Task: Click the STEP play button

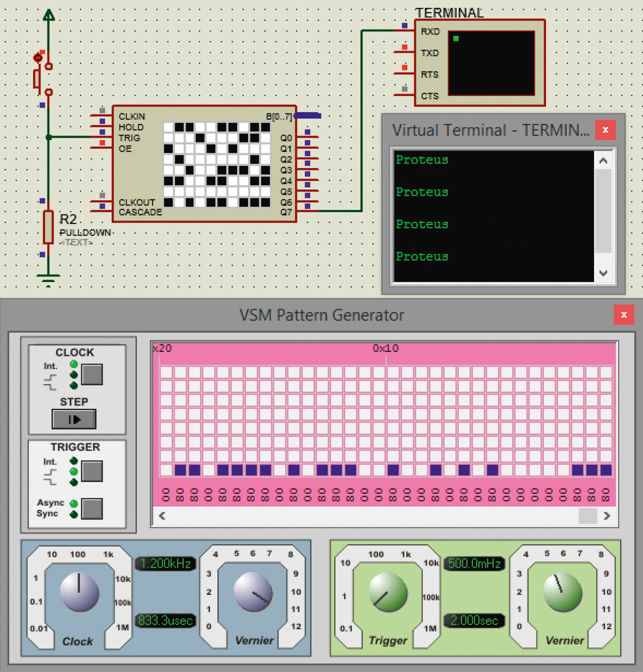Action: point(74,419)
